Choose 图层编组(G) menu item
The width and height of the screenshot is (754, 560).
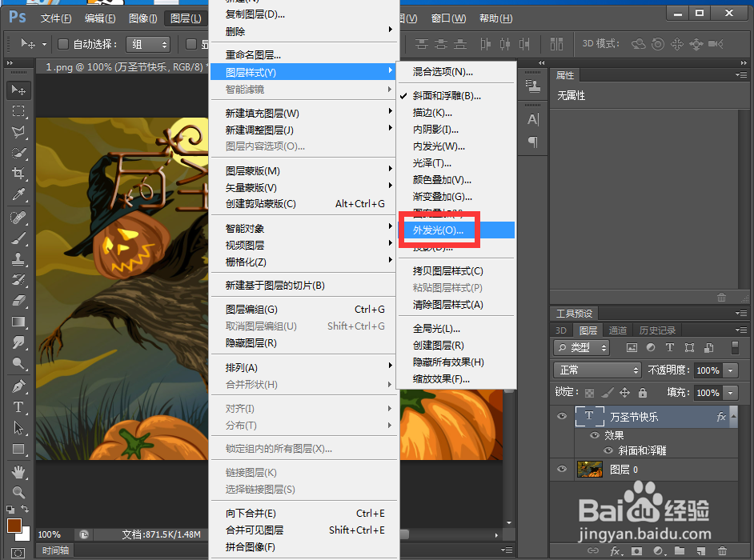pos(304,310)
